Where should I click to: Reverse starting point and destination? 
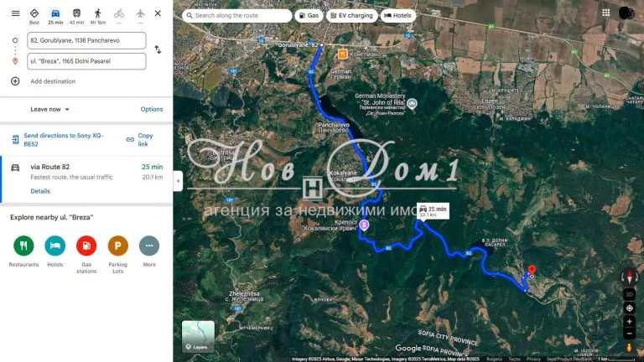click(x=158, y=50)
